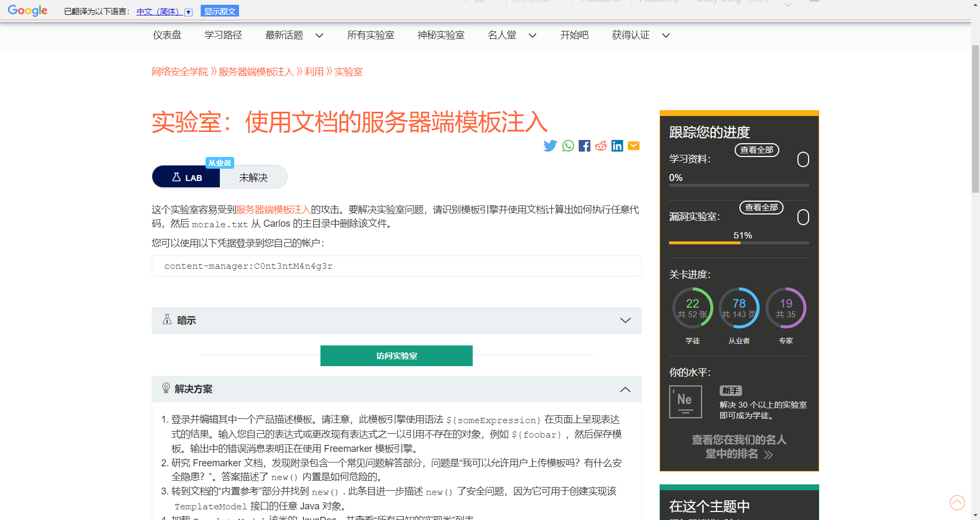Click the 服务器端模板注入 link in description
This screenshot has width=980, height=520.
pyautogui.click(x=273, y=210)
